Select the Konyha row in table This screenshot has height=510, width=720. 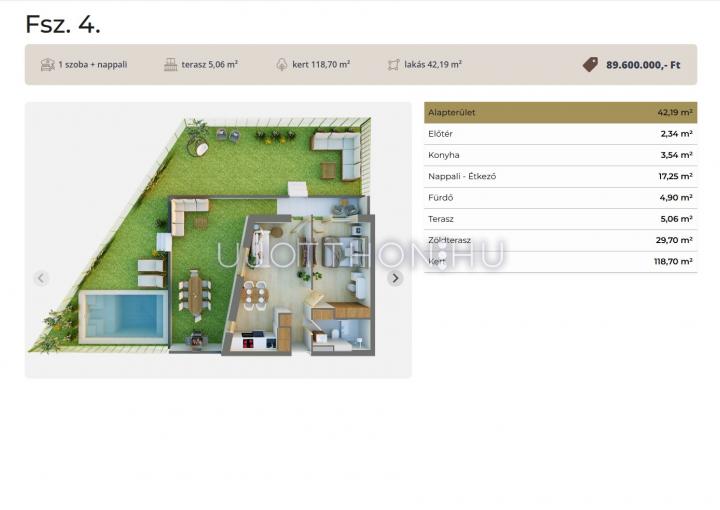point(560,155)
